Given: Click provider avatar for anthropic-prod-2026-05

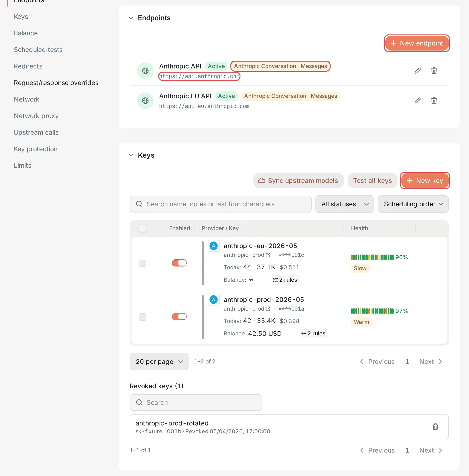Looking at the screenshot, I should pyautogui.click(x=214, y=300).
